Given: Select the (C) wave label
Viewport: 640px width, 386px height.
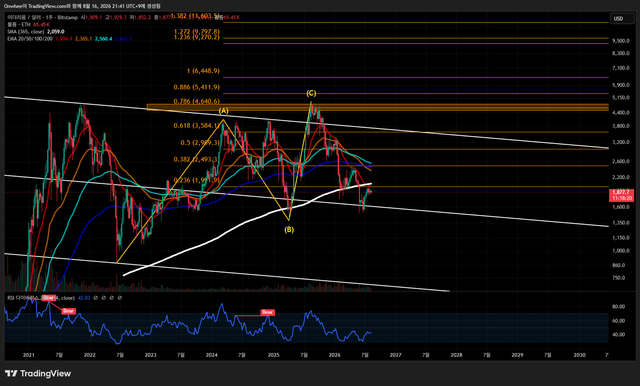Looking at the screenshot, I should [x=311, y=93].
